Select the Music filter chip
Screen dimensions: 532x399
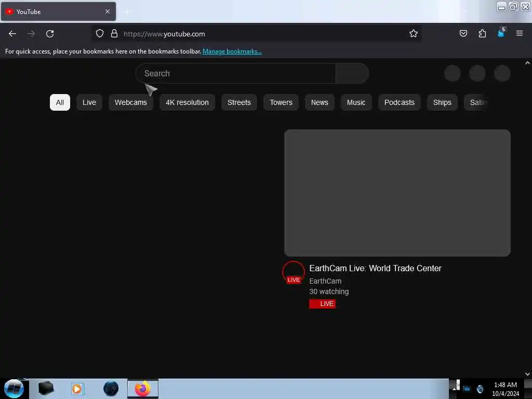pos(356,102)
